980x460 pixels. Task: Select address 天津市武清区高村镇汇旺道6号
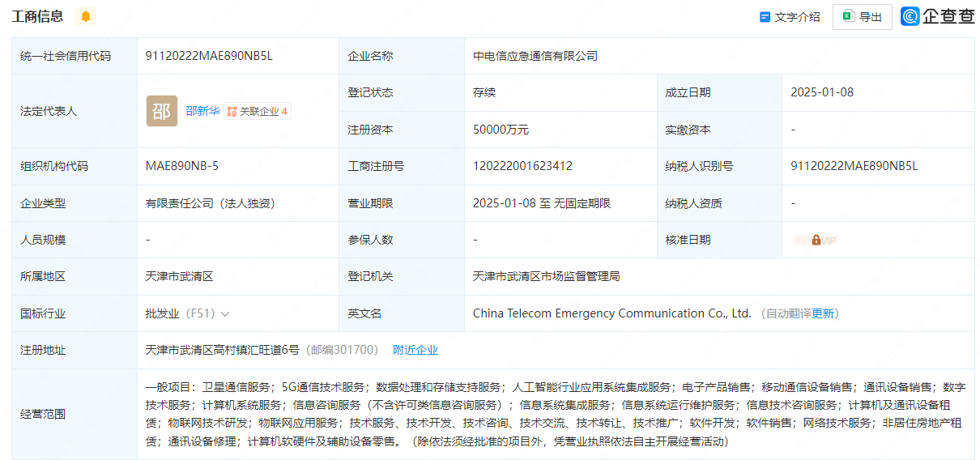coord(222,350)
